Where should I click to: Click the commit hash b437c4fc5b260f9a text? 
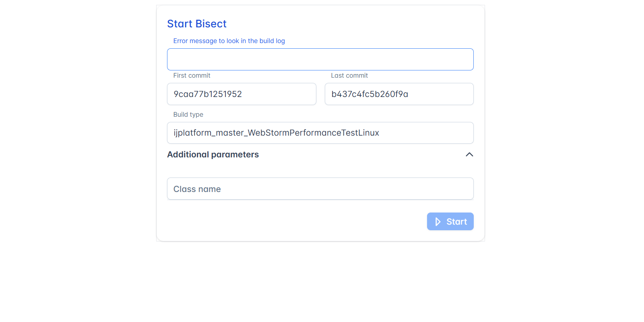coord(369,94)
